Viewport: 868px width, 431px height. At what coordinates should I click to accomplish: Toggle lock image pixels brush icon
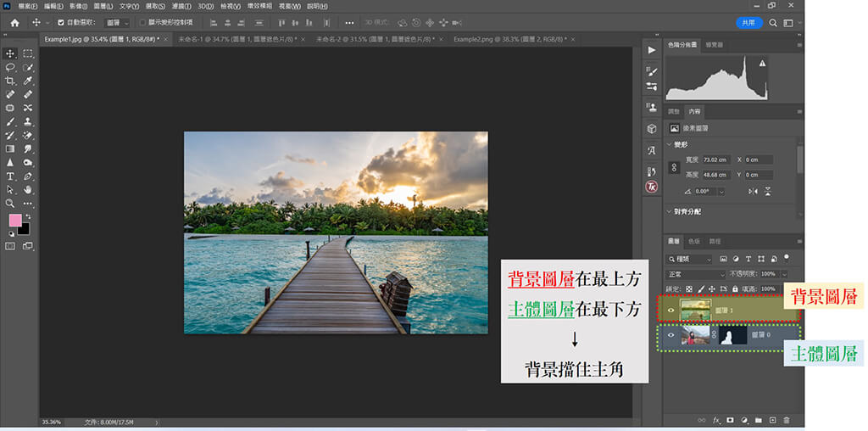pos(701,289)
